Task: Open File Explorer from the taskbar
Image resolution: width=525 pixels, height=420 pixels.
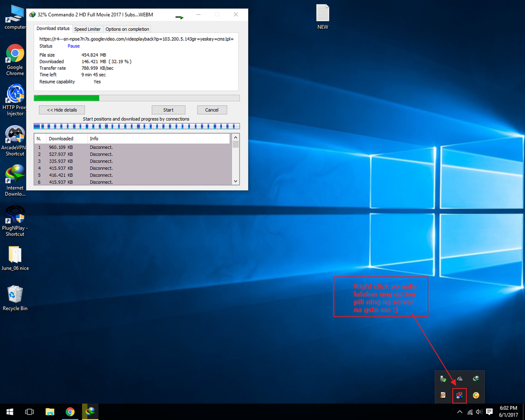Action: [x=50, y=412]
